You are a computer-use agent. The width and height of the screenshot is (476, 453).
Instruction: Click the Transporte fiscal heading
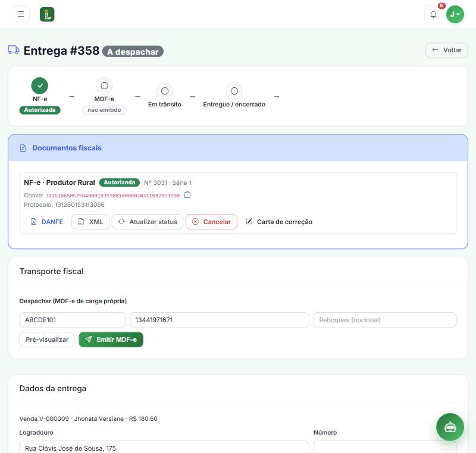(51, 271)
